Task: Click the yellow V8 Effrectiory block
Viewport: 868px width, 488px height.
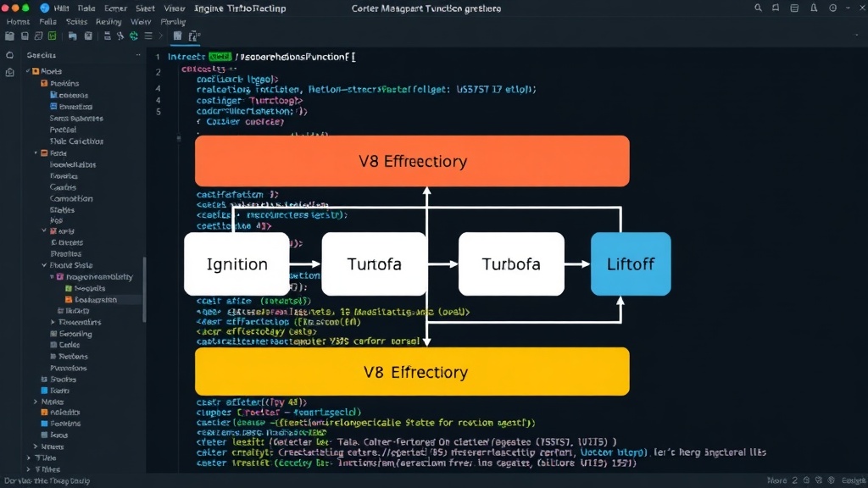Action: click(412, 371)
